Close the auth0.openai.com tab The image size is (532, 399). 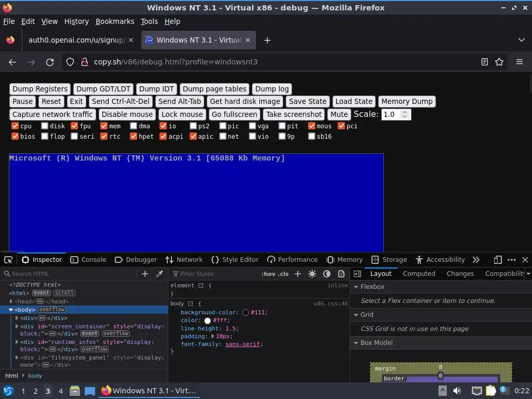pos(131,40)
